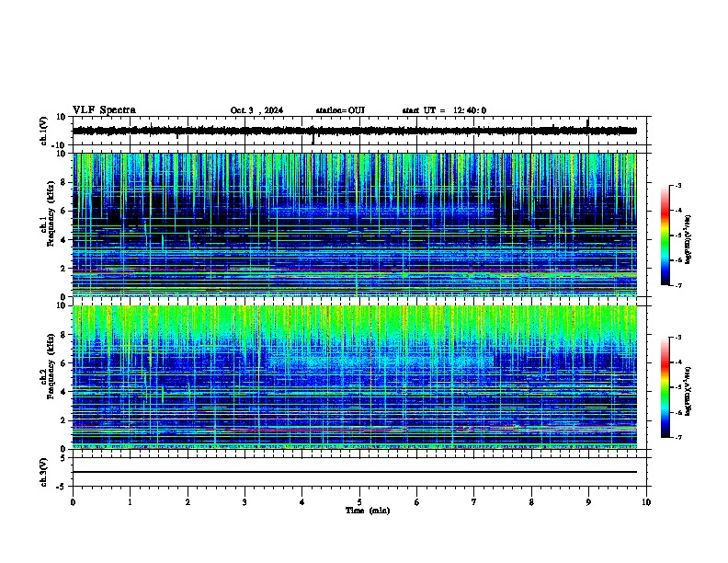Click the ch.1 voltage waveform trace panel
This screenshot has height=563, width=728.
(x=359, y=131)
